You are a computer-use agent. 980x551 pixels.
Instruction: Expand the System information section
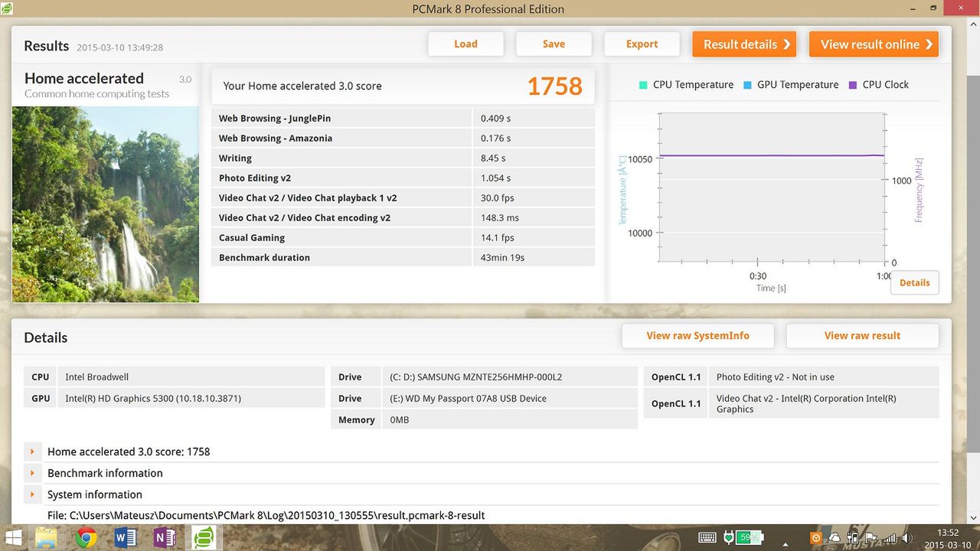32,494
